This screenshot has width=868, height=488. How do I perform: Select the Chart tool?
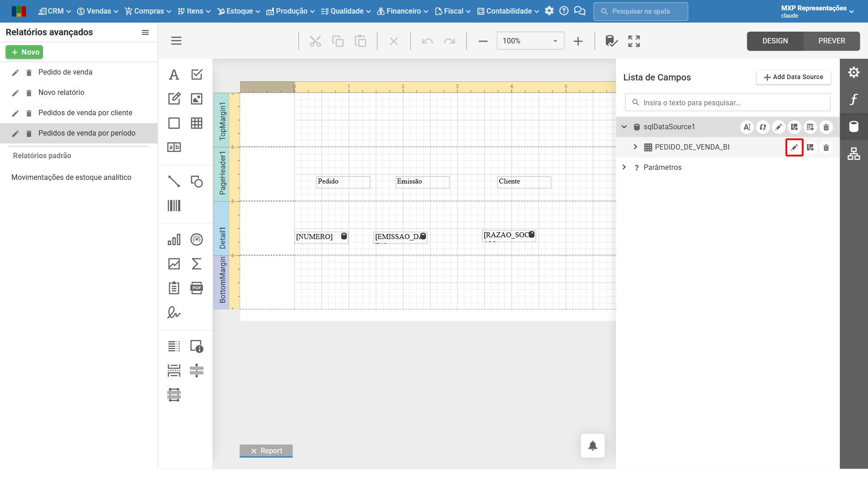[x=174, y=239]
